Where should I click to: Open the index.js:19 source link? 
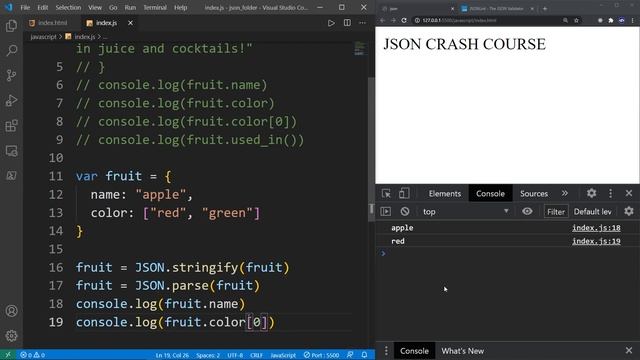click(x=596, y=241)
